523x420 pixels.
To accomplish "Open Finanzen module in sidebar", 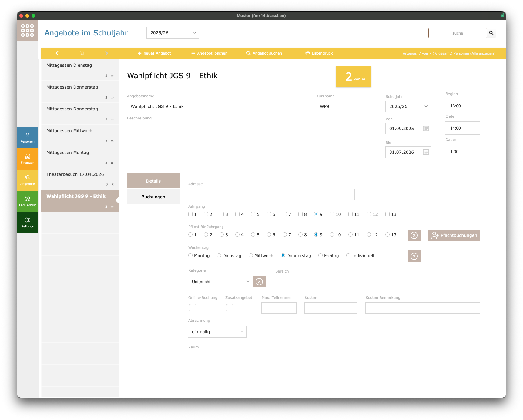I will coord(28,159).
